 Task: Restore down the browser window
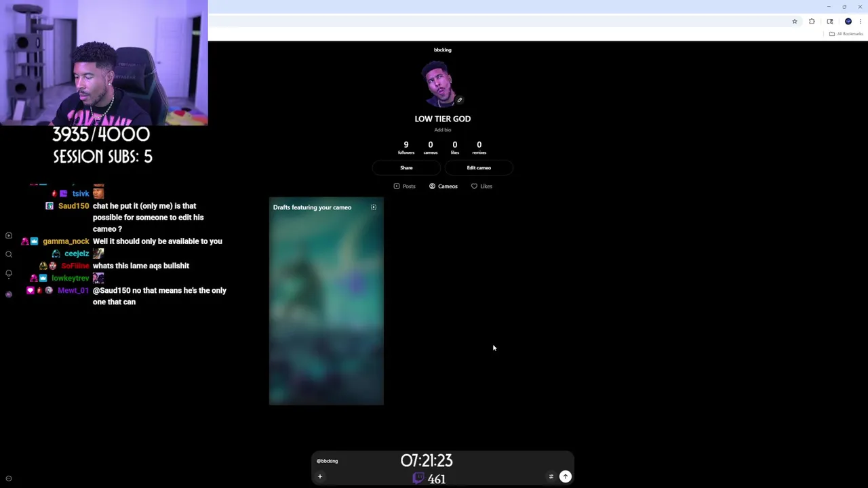844,7
